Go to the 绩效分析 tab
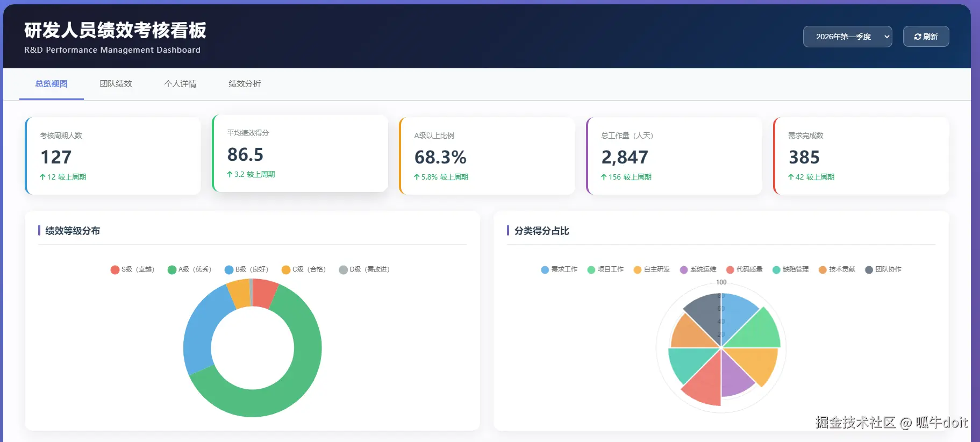 (245, 84)
